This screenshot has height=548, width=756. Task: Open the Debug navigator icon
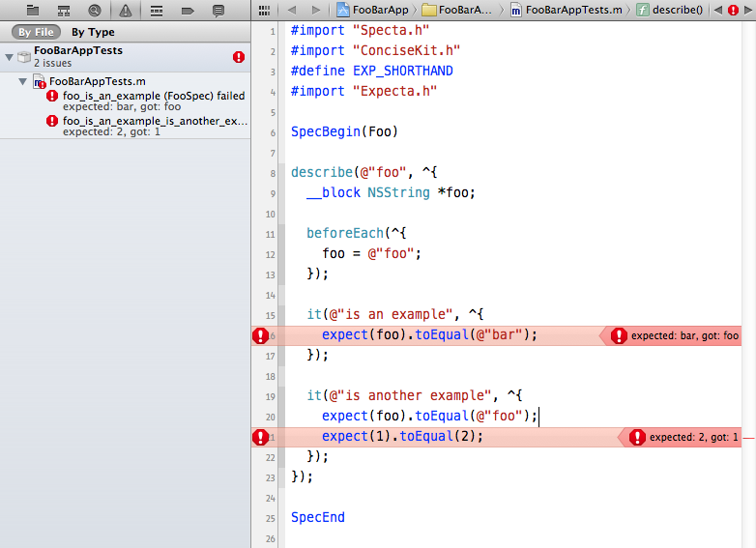pyautogui.click(x=157, y=11)
